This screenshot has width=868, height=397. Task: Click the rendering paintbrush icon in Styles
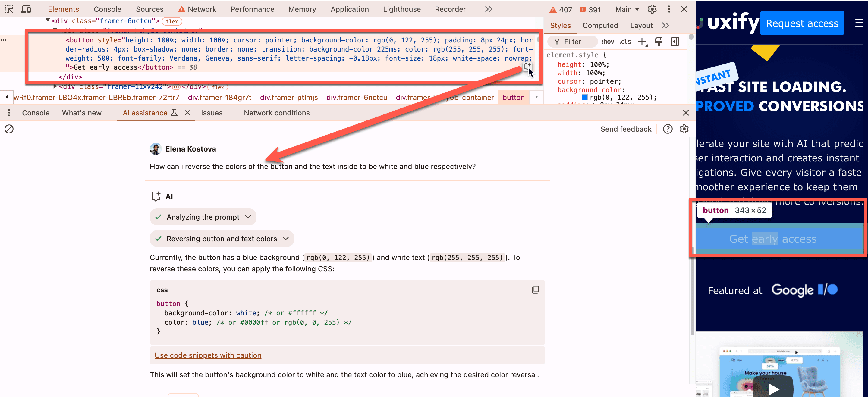pos(659,42)
